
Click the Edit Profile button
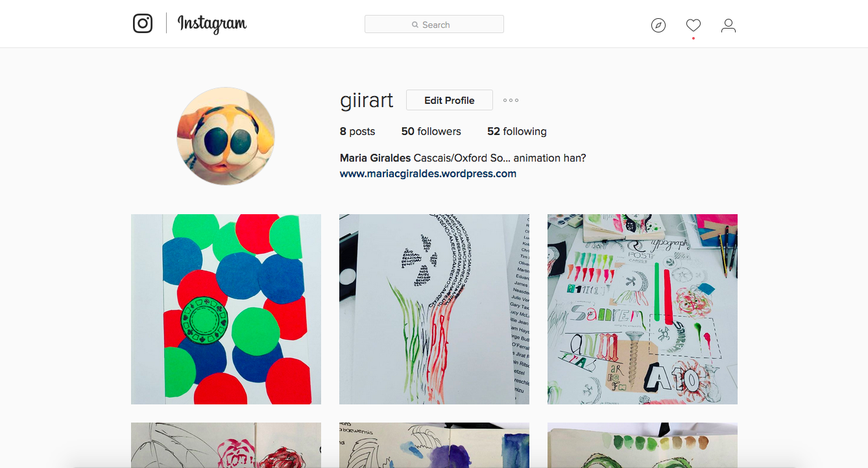pyautogui.click(x=449, y=100)
